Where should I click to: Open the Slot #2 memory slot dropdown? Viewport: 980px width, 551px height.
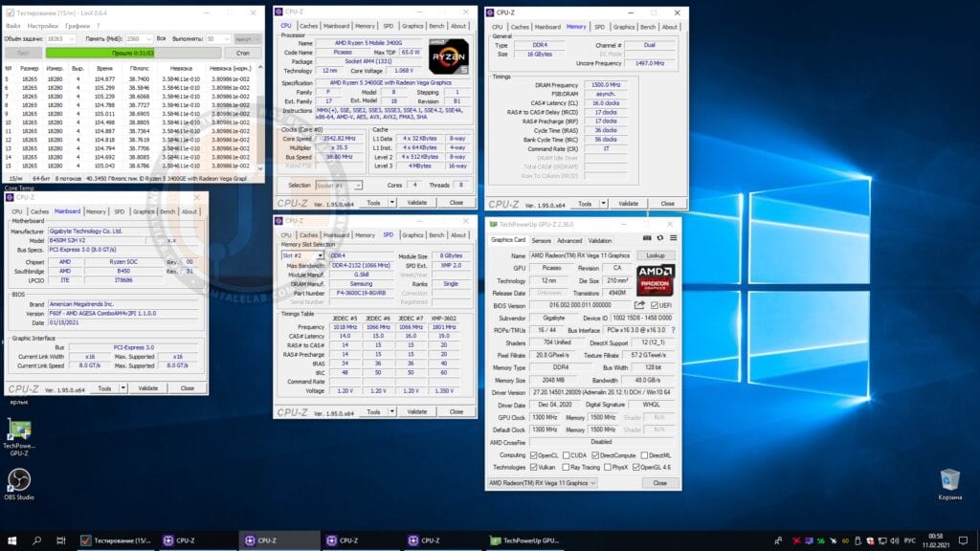301,255
